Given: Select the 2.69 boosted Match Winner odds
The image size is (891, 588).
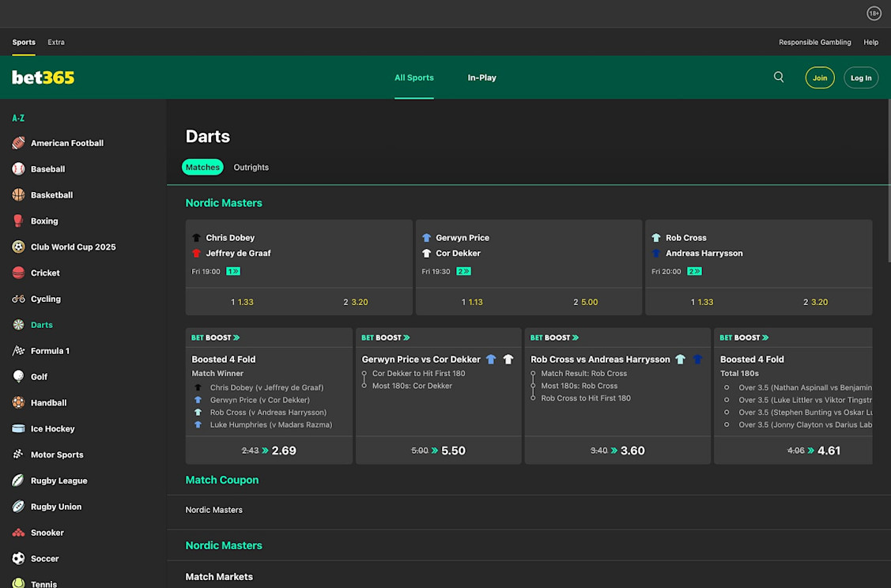Looking at the screenshot, I should coord(269,450).
